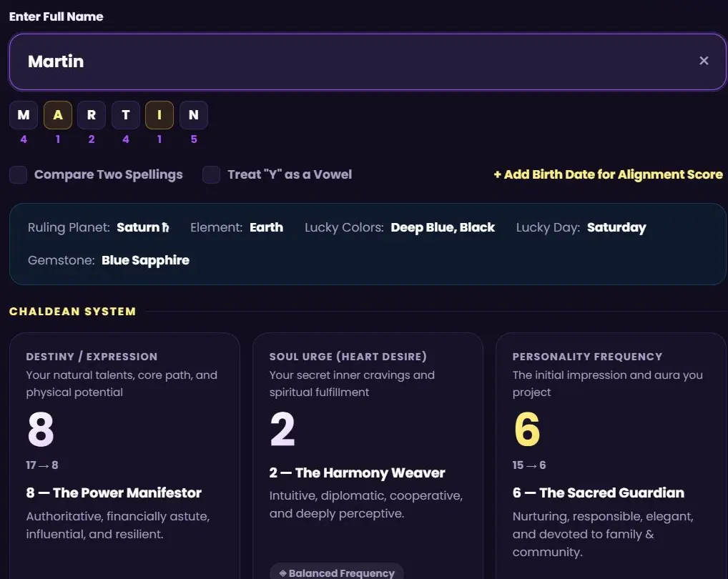
Task: Click the letter R tile
Action: pos(92,115)
